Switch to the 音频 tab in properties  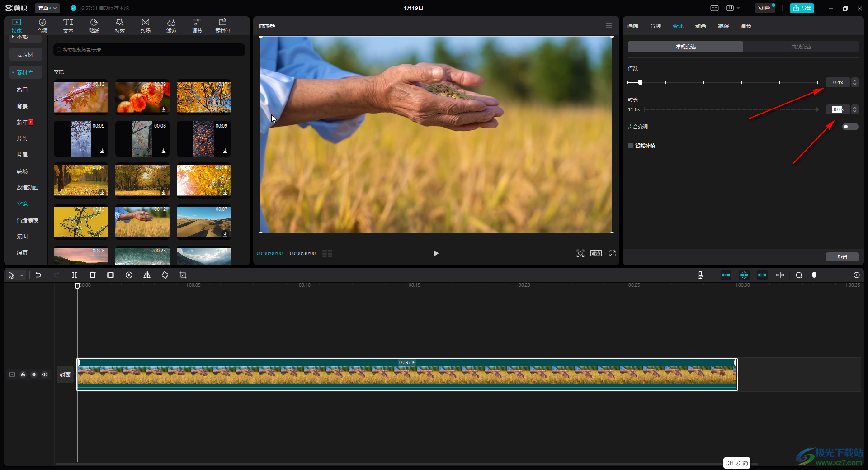pyautogui.click(x=655, y=26)
